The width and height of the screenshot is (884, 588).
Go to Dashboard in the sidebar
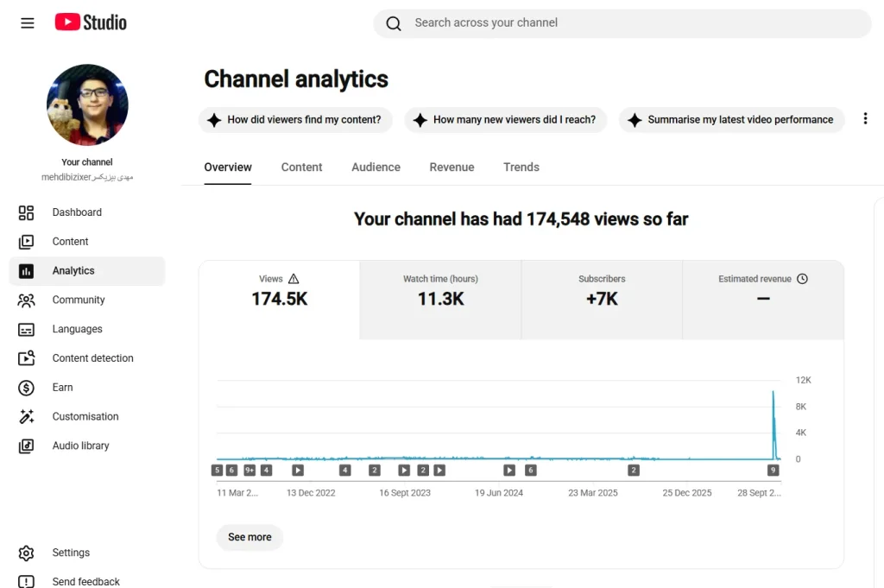[x=87, y=212]
